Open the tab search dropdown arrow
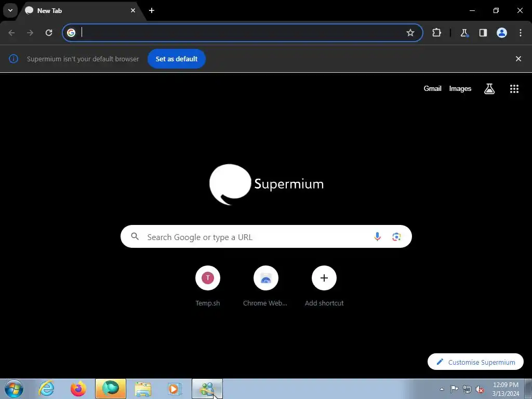Viewport: 532px width, 399px height. [10, 10]
